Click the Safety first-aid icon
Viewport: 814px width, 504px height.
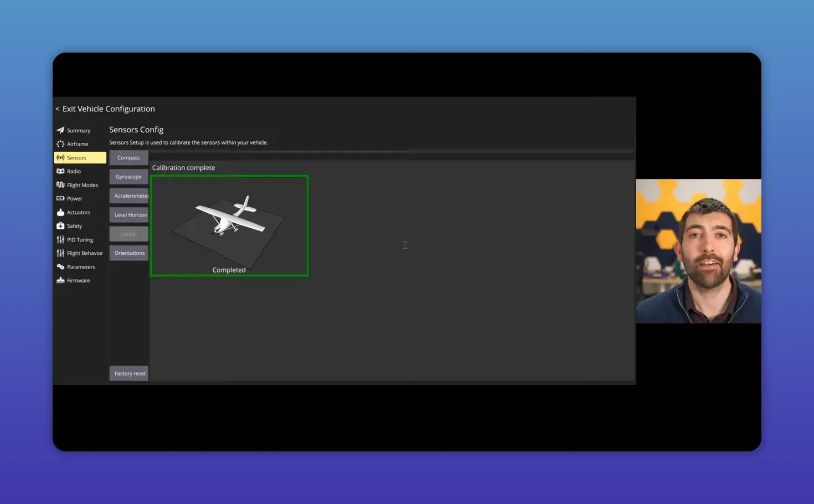point(60,226)
